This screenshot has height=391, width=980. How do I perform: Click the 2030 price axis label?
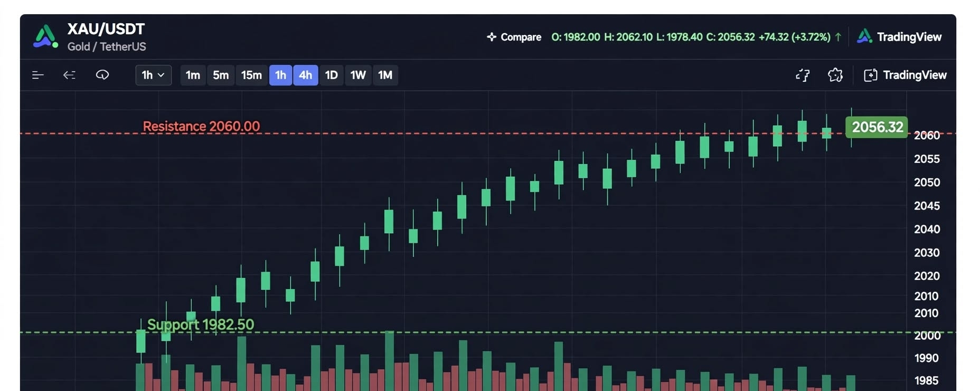click(927, 253)
